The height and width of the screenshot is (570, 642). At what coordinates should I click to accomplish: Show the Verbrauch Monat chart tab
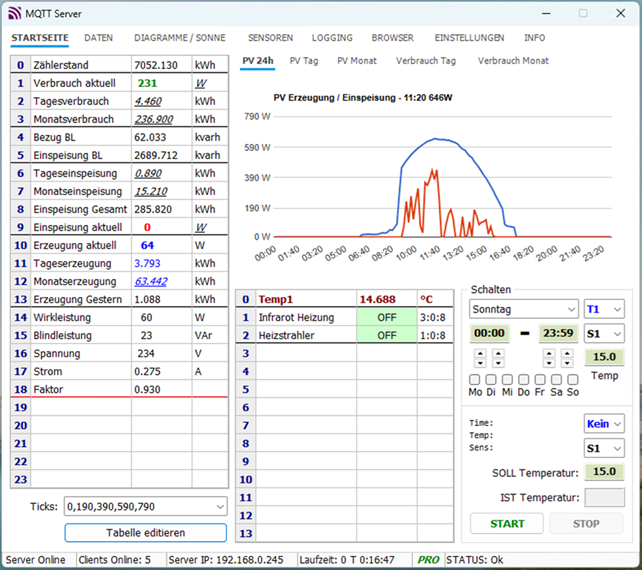(x=513, y=61)
